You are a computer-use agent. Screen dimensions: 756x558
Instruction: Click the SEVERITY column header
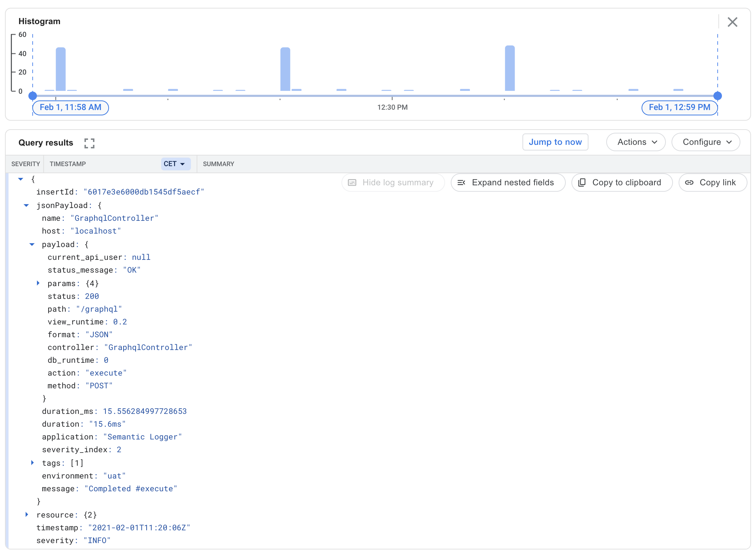(25, 164)
